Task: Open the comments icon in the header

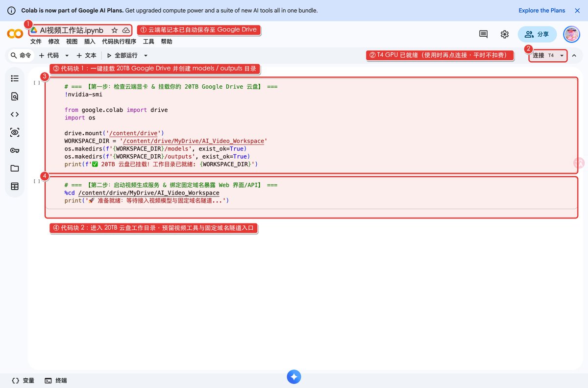Action: (x=483, y=34)
